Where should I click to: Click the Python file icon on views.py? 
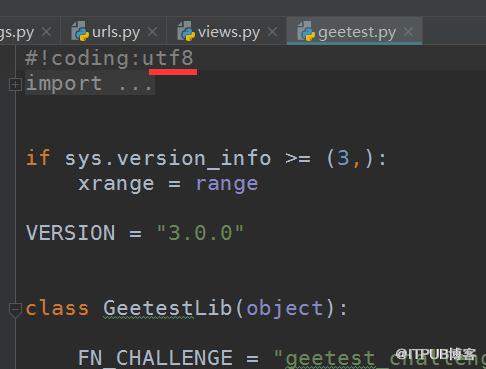(186, 31)
